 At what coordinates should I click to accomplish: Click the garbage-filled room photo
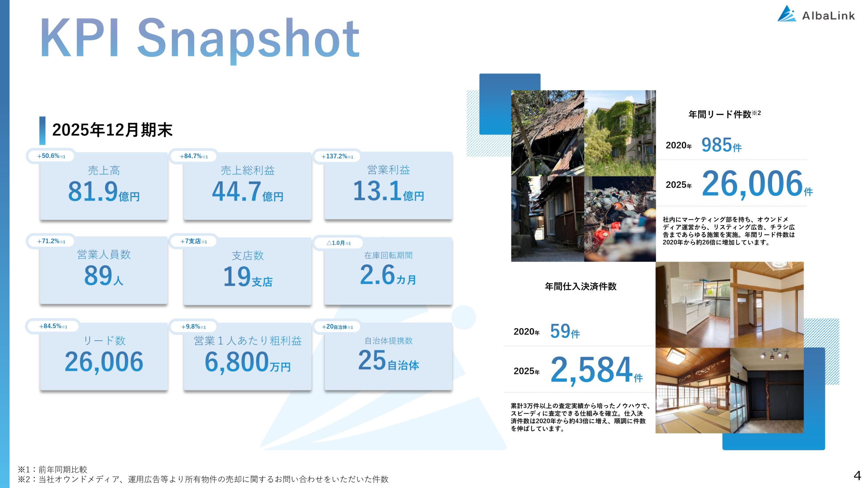click(620, 219)
